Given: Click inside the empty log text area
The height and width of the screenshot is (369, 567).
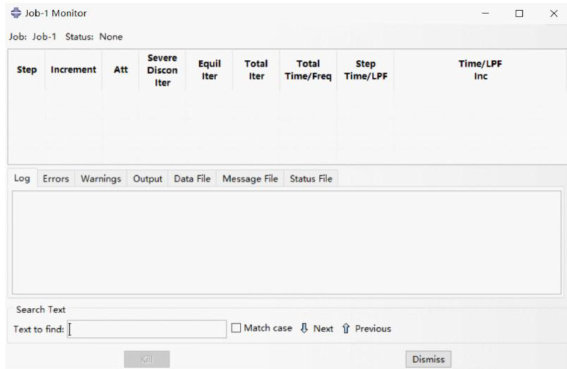Looking at the screenshot, I should coord(286,242).
